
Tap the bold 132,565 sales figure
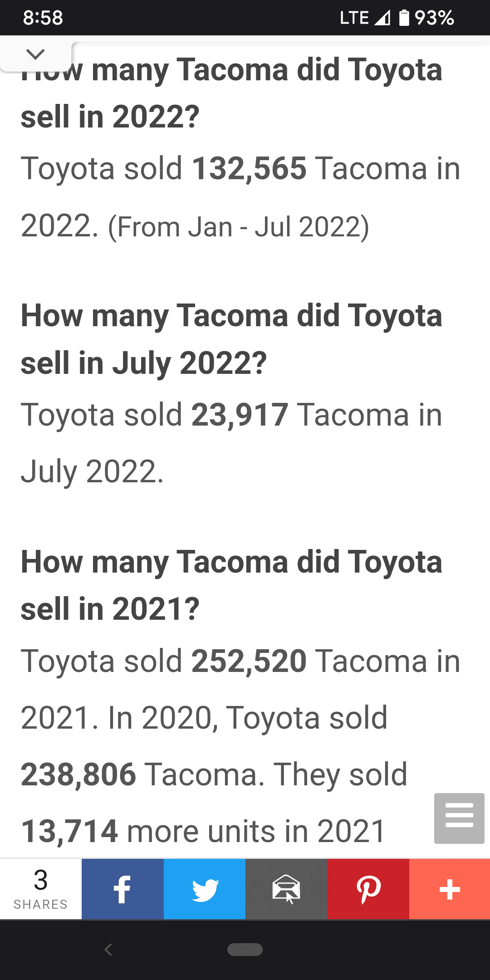point(249,168)
